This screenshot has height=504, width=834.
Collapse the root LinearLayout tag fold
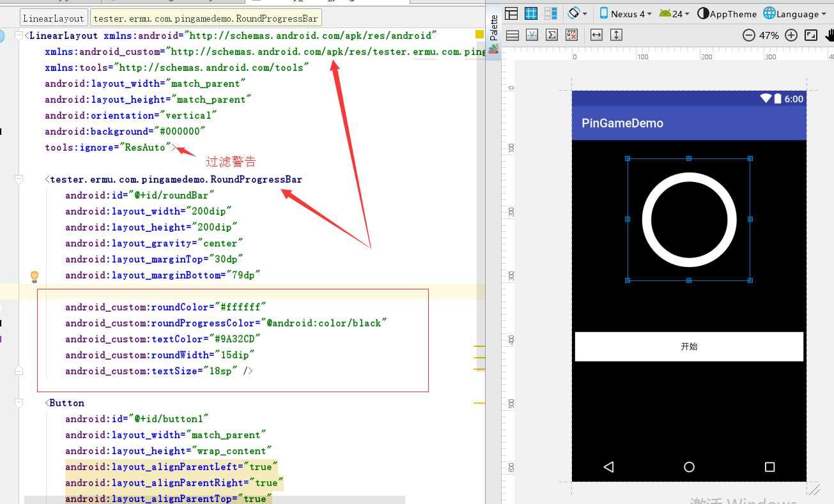click(x=19, y=36)
